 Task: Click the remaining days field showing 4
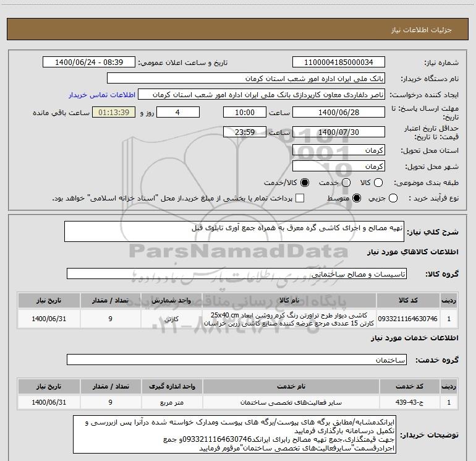(178, 112)
